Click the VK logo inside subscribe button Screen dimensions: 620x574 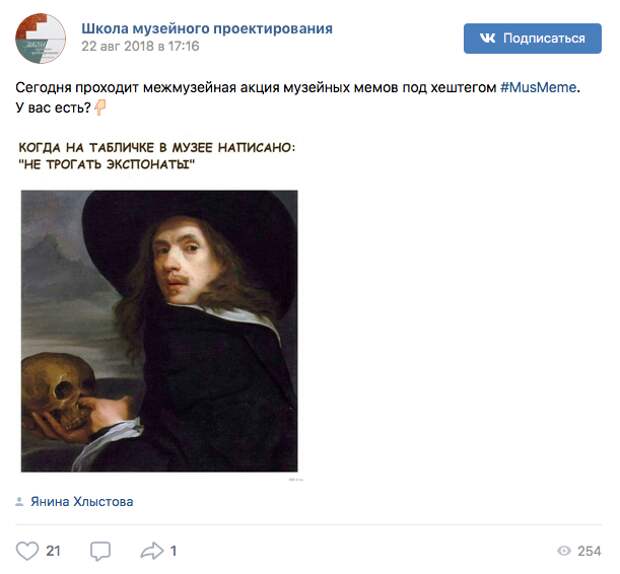click(x=487, y=38)
